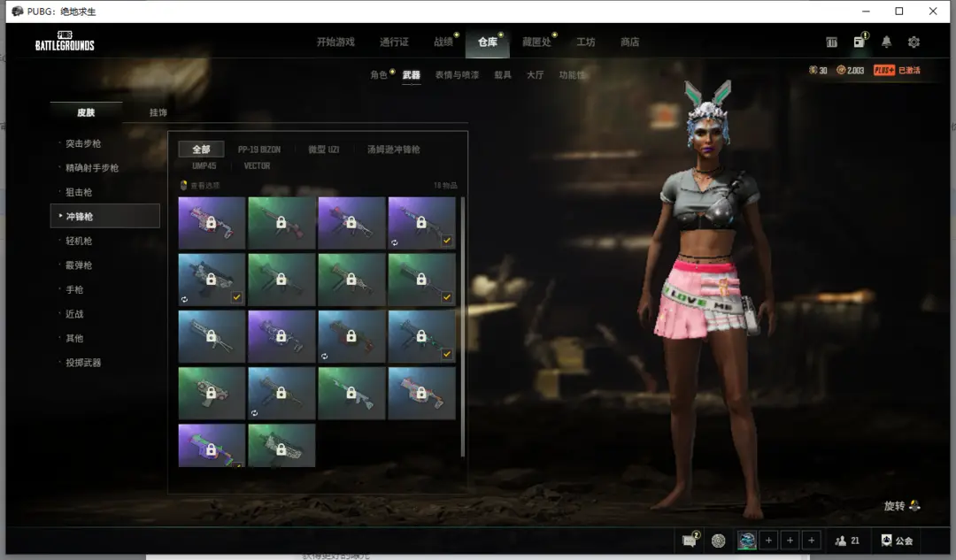Select the 武器 sub-tab

click(412, 75)
